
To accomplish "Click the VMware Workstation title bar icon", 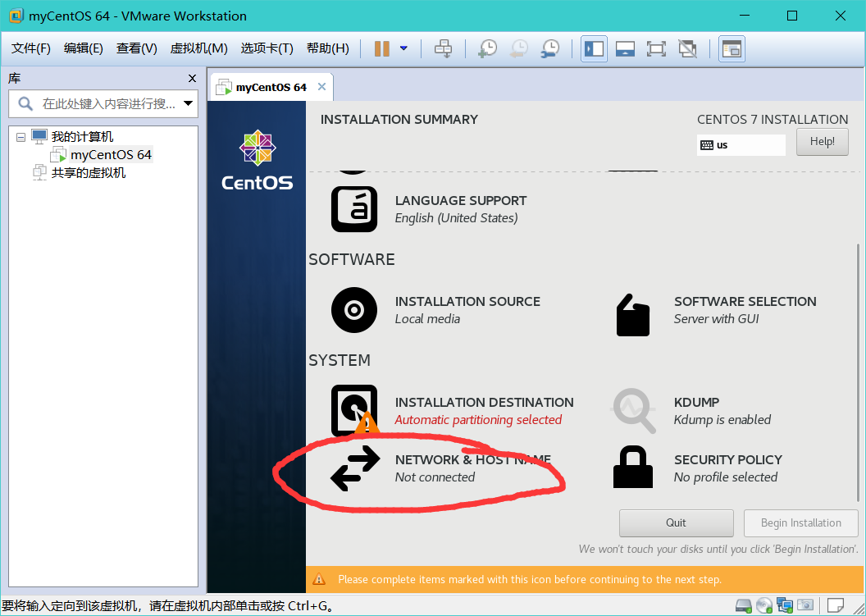I will 16,16.
